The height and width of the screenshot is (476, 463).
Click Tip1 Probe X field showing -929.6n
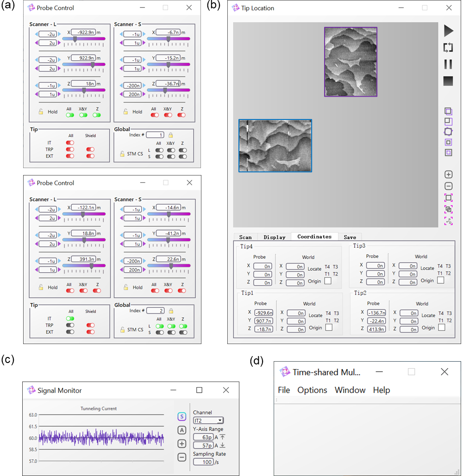[264, 313]
